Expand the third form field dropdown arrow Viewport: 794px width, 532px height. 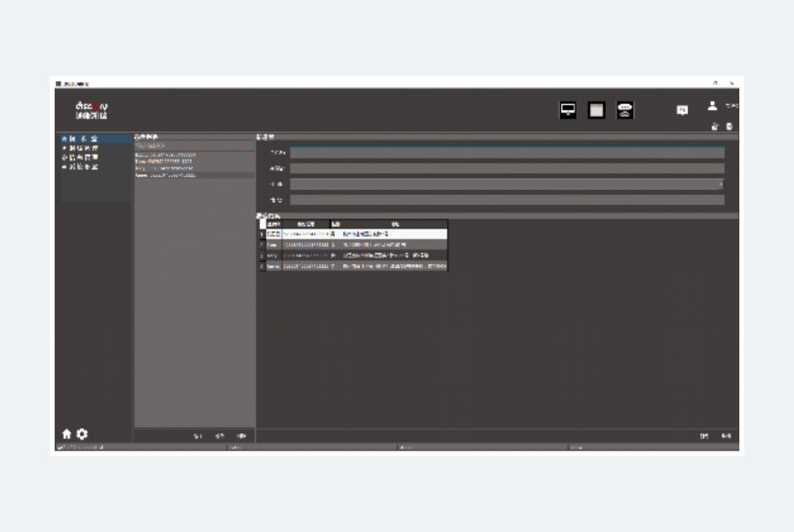(721, 184)
